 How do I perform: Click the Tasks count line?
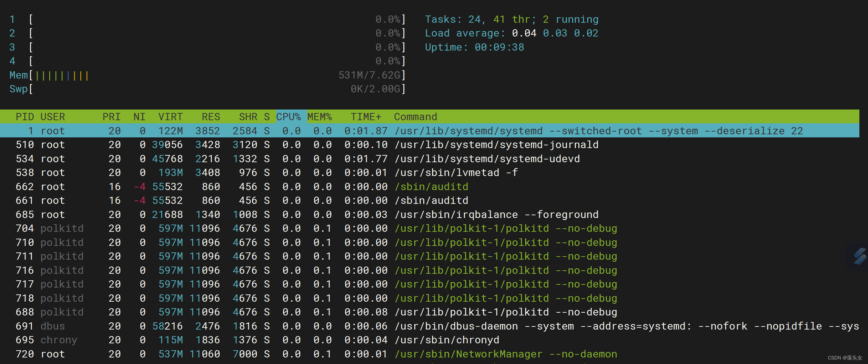pyautogui.click(x=512, y=19)
